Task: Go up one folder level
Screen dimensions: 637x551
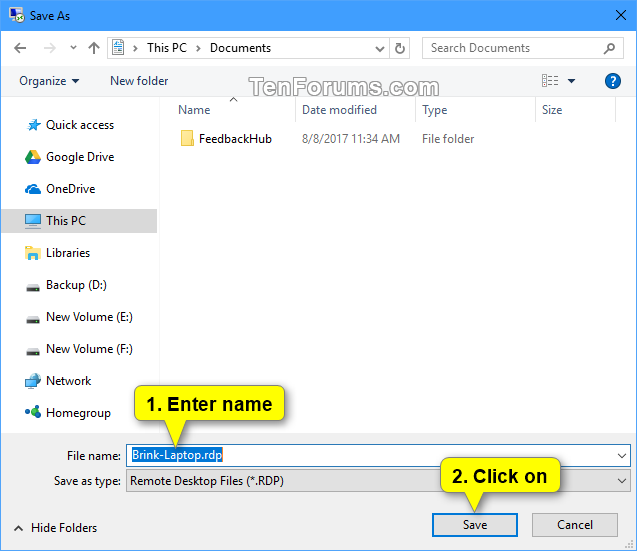Action: 94,48
